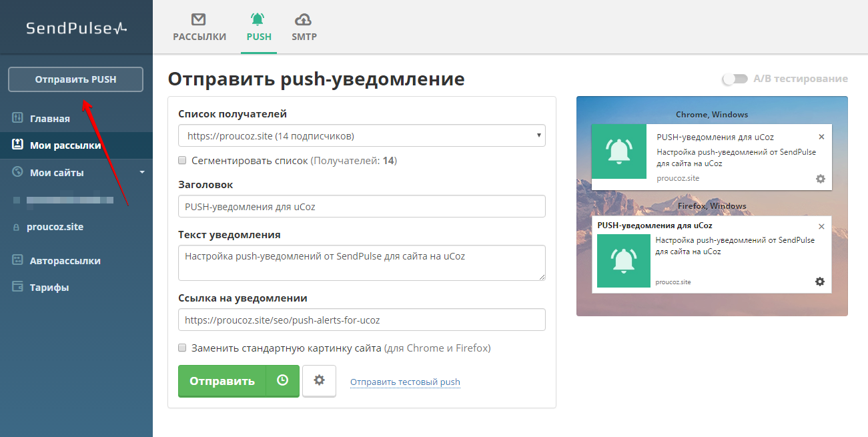The image size is (868, 437).
Task: Click the SendPulse logo
Action: point(76,28)
